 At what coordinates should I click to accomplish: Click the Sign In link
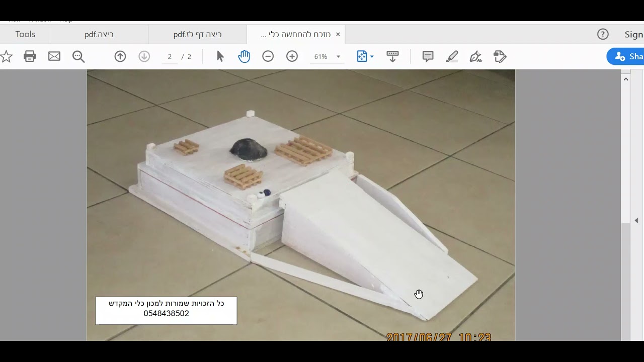(x=634, y=34)
